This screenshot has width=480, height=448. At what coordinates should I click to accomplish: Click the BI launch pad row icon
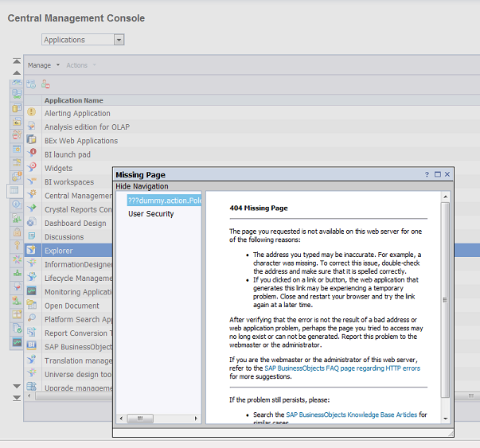pyautogui.click(x=32, y=153)
